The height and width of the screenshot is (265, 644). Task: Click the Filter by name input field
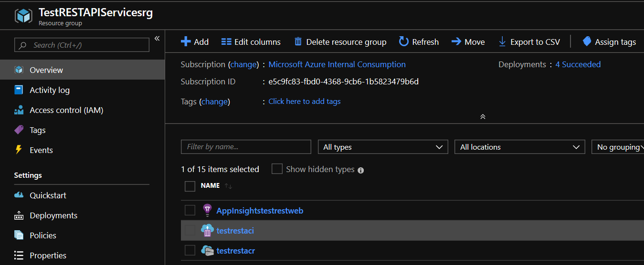tap(246, 147)
